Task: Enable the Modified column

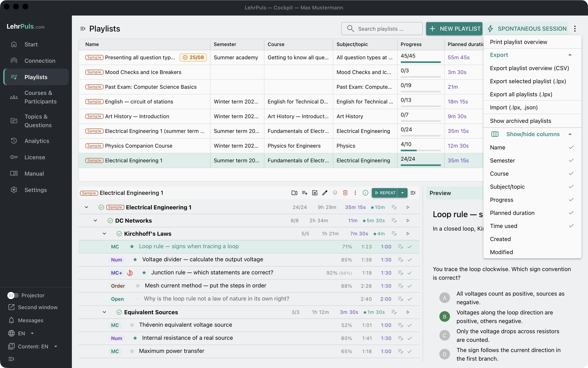Action: click(x=532, y=252)
